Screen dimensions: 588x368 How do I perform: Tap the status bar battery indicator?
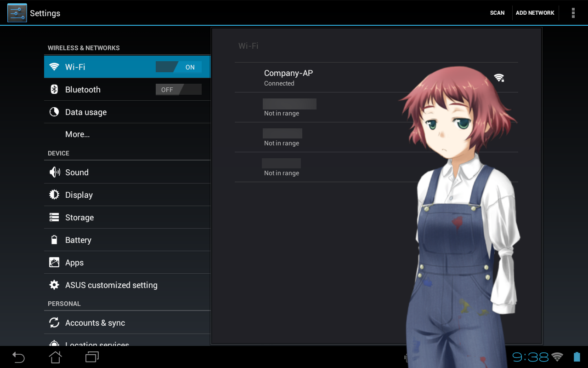click(x=577, y=356)
